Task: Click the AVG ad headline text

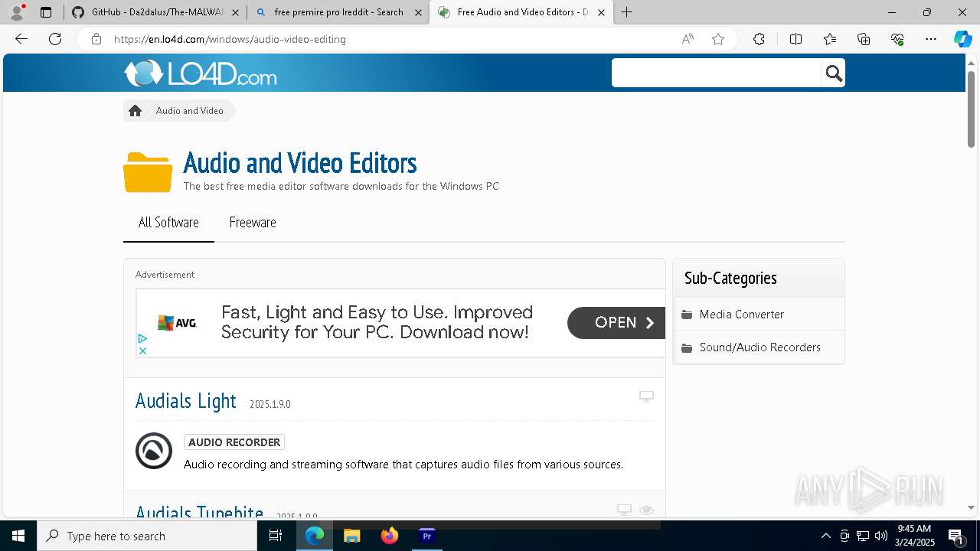Action: coord(377,322)
